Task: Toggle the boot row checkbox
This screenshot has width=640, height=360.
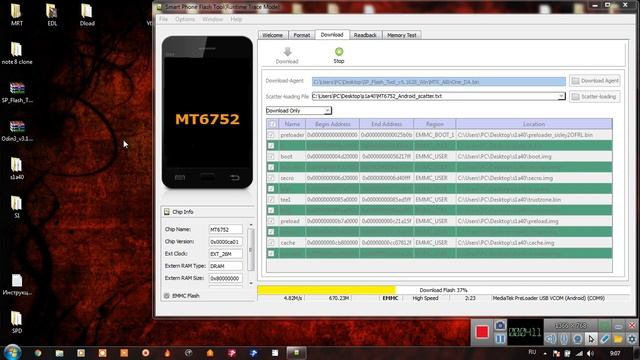Action: [271, 156]
